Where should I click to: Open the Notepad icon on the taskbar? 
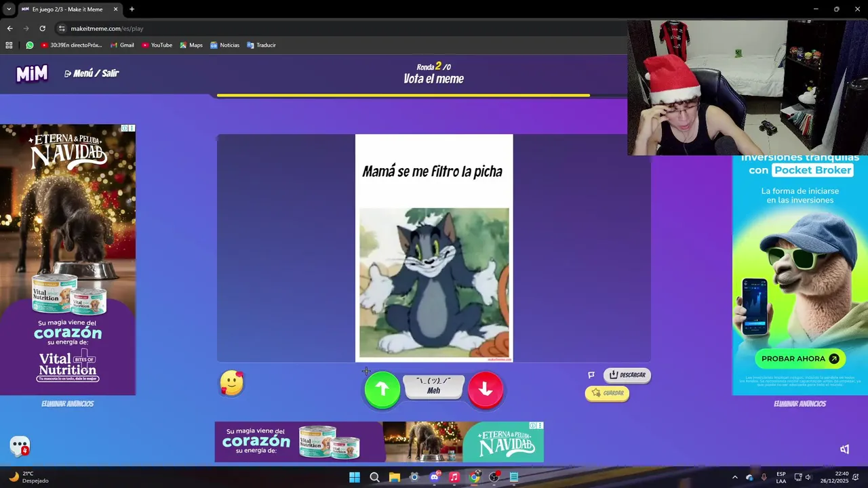pos(514,477)
